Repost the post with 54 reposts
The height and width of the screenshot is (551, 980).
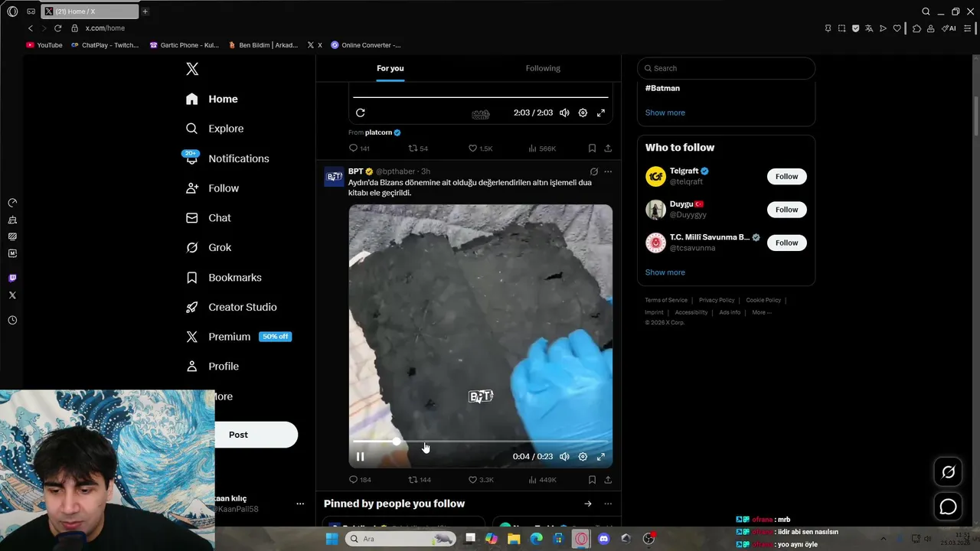coord(418,148)
